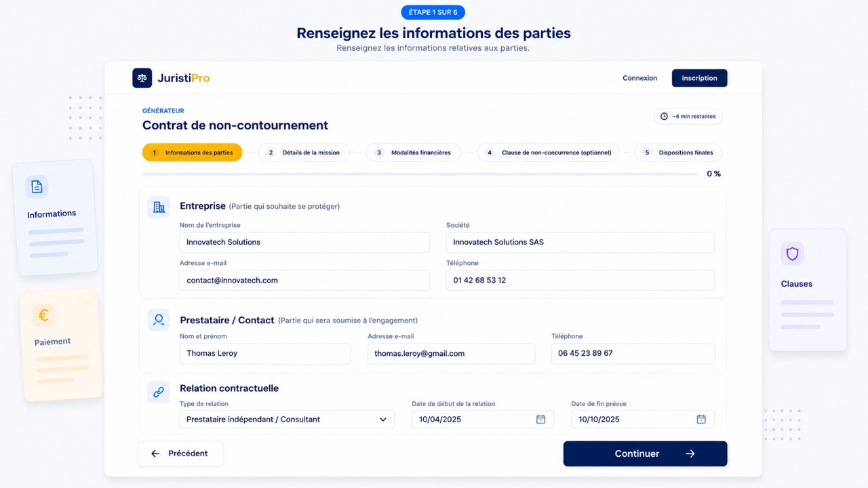The image size is (868, 488).
Task: Click the form progress bar
Action: pos(420,174)
